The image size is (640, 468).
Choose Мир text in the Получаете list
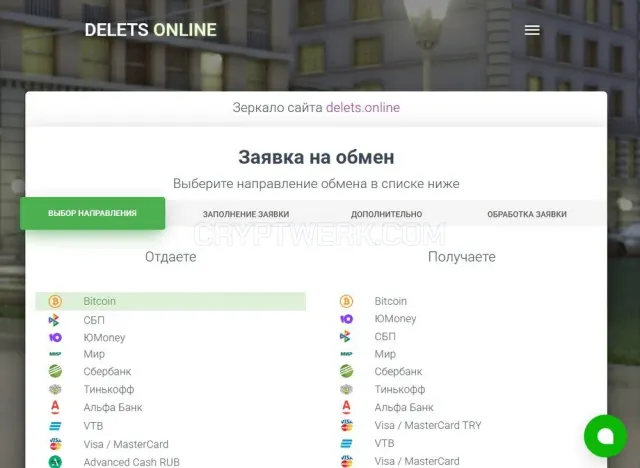385,354
